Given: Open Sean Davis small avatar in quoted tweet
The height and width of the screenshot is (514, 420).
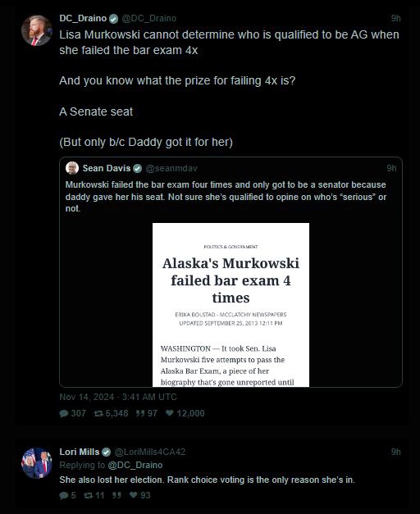Looking at the screenshot, I should [x=72, y=168].
